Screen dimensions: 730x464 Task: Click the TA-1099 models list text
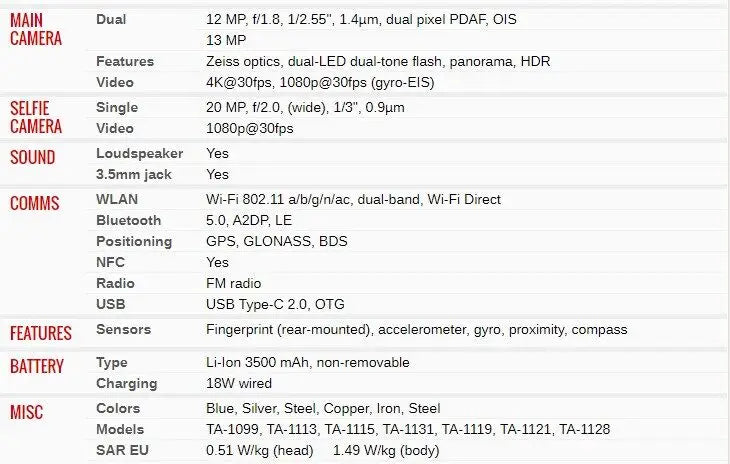(408, 429)
